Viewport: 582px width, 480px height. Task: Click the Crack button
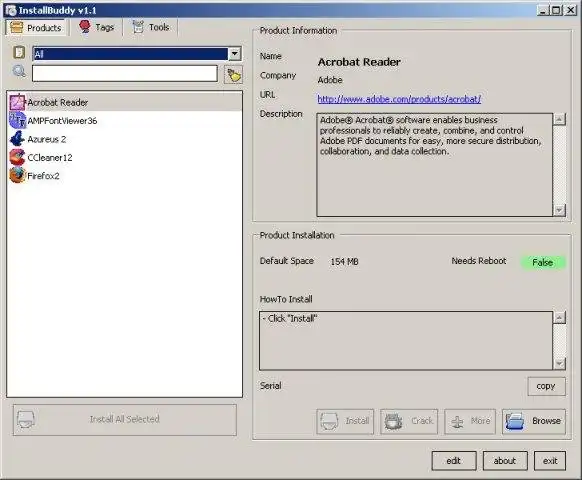pos(409,421)
